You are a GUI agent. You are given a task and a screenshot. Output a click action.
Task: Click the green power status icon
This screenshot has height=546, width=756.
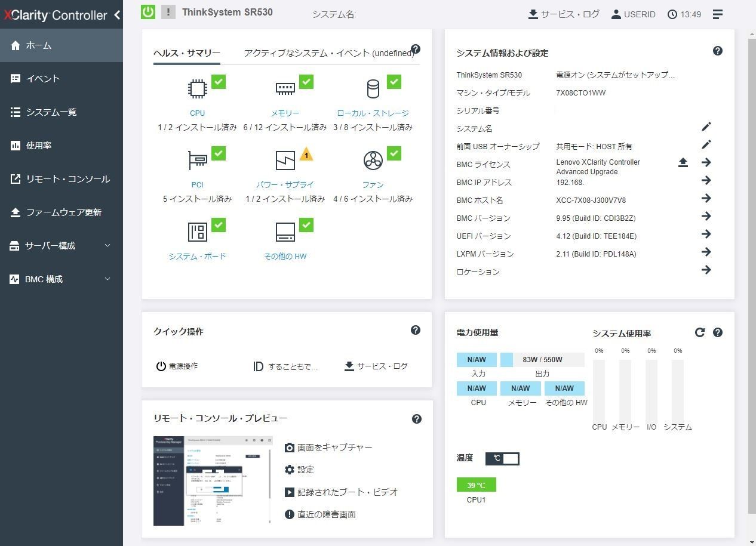(x=148, y=12)
